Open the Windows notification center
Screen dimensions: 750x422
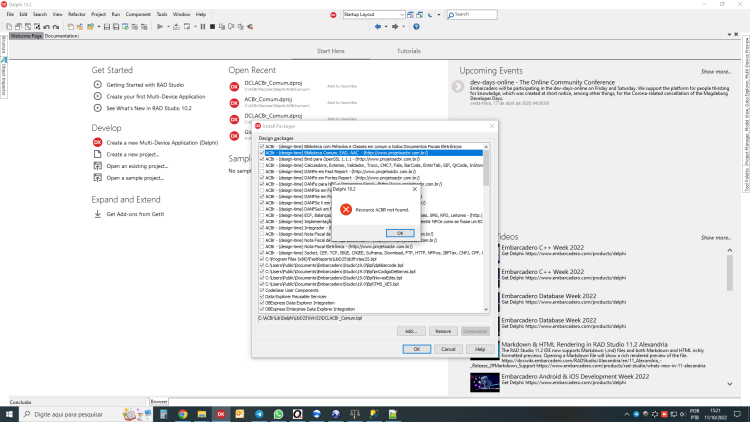[x=738, y=414]
